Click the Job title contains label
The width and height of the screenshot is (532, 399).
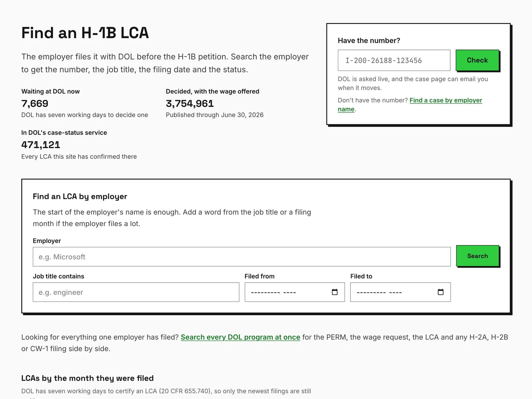(59, 276)
